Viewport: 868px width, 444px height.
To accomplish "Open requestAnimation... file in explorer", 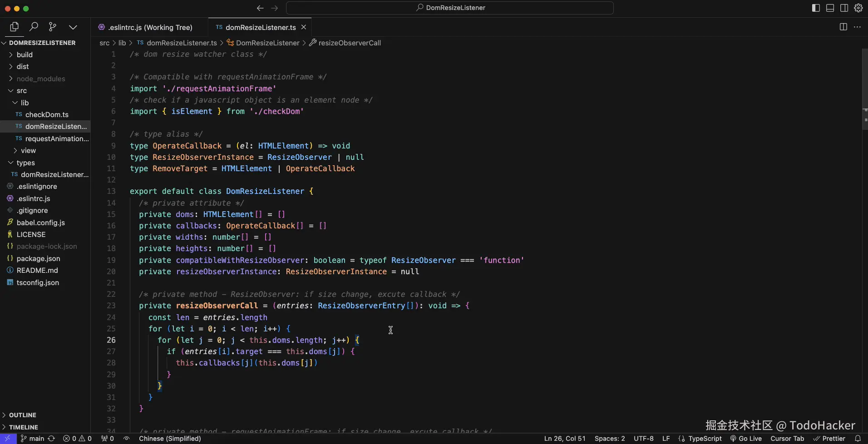I will point(45,138).
